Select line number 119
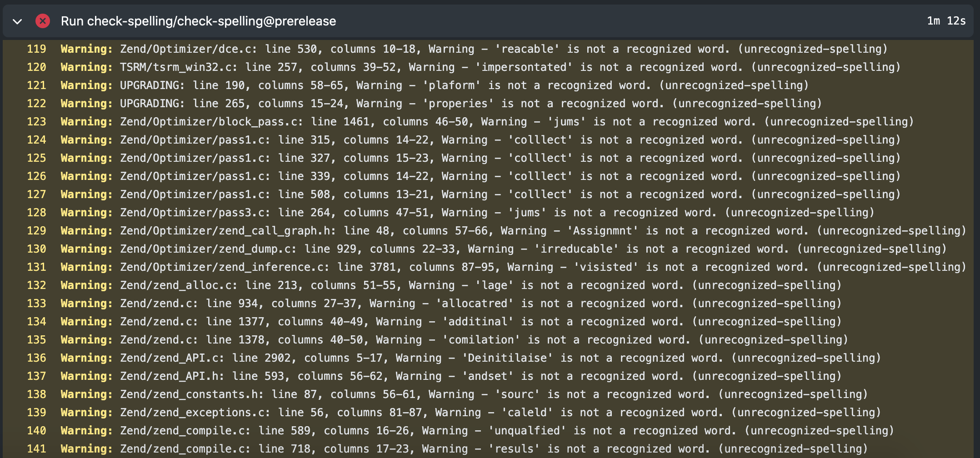This screenshot has height=458, width=980. pos(36,49)
